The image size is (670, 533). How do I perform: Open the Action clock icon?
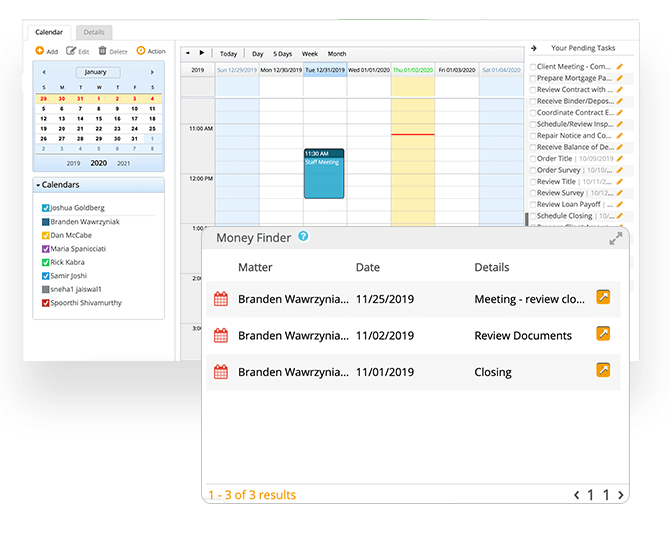[141, 51]
